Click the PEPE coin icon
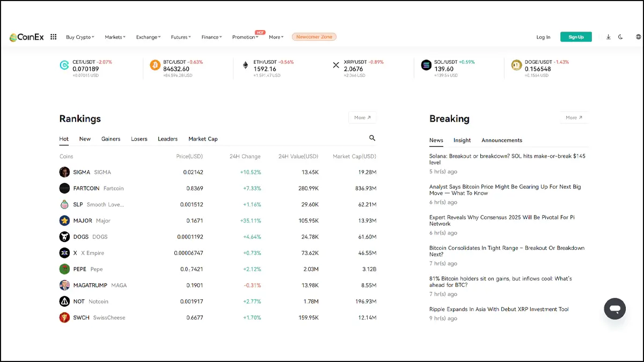This screenshot has height=362, width=644. pos(64,269)
